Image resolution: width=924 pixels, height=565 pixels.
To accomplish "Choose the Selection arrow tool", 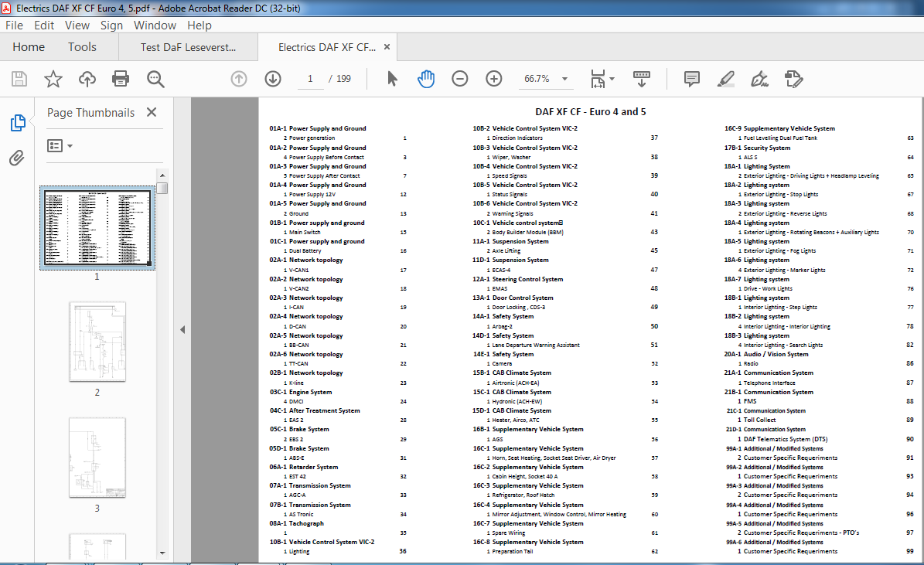I will click(x=392, y=79).
